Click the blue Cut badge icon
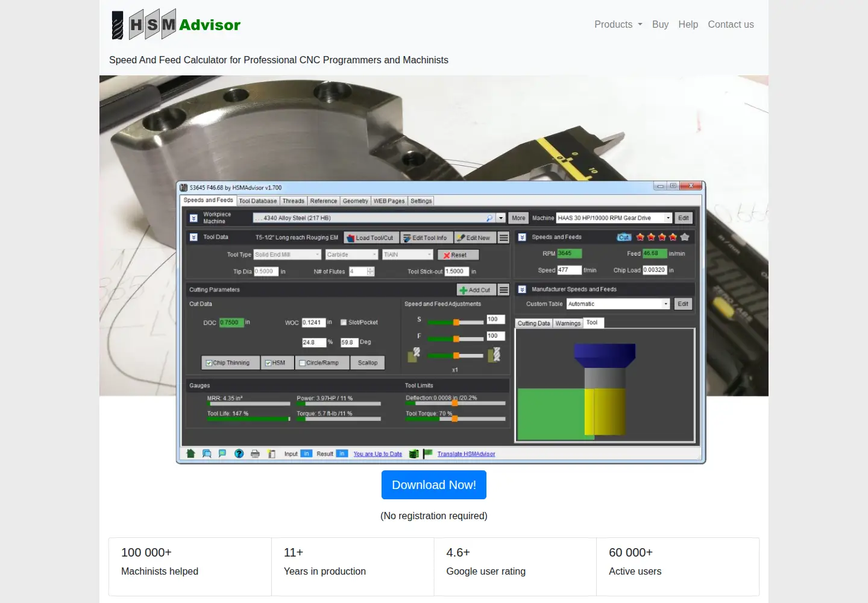The image size is (868, 603). click(624, 237)
